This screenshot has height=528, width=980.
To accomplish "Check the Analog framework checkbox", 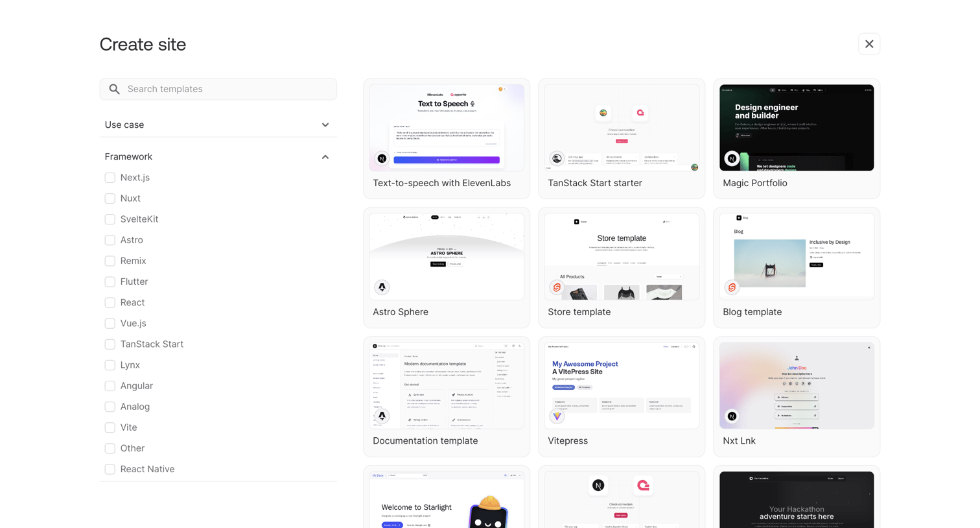I will (x=110, y=407).
